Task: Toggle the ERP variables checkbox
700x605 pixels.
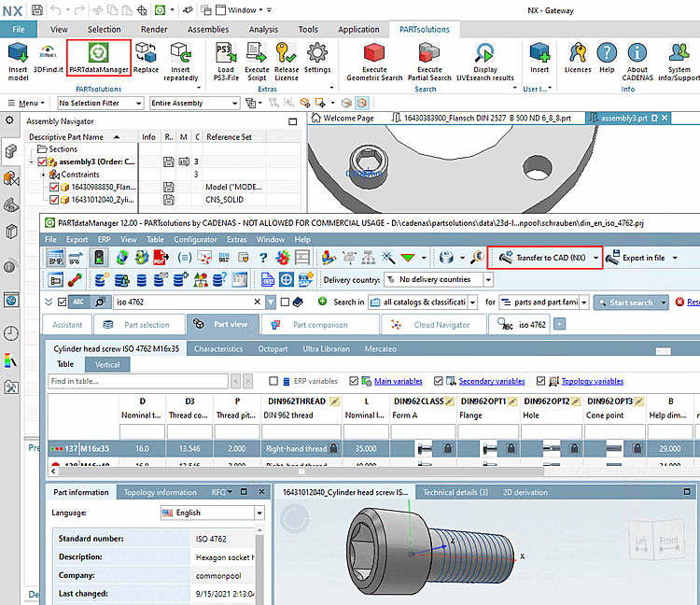Action: point(273,381)
